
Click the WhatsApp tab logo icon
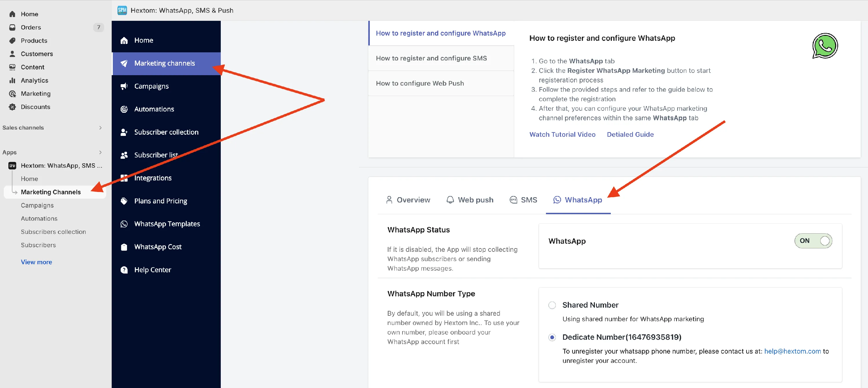click(x=557, y=200)
